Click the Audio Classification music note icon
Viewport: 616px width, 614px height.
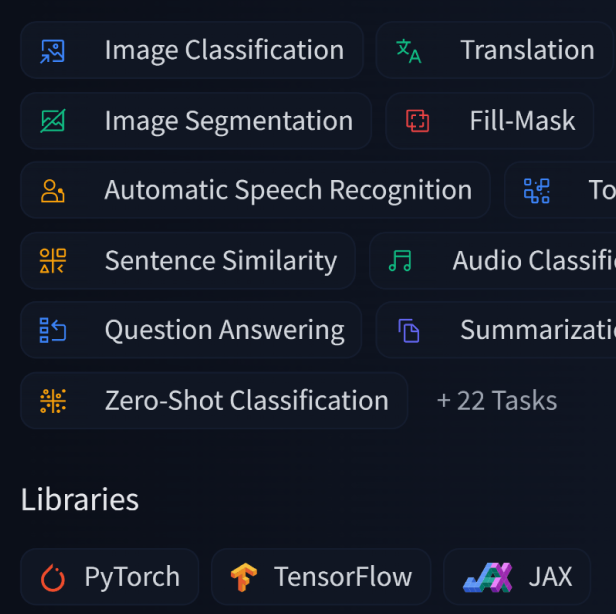tap(400, 261)
